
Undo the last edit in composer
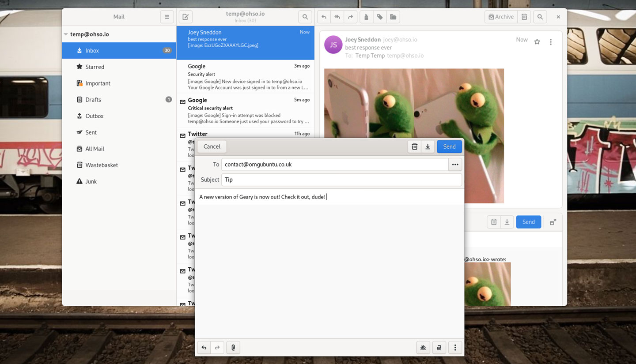(x=204, y=348)
